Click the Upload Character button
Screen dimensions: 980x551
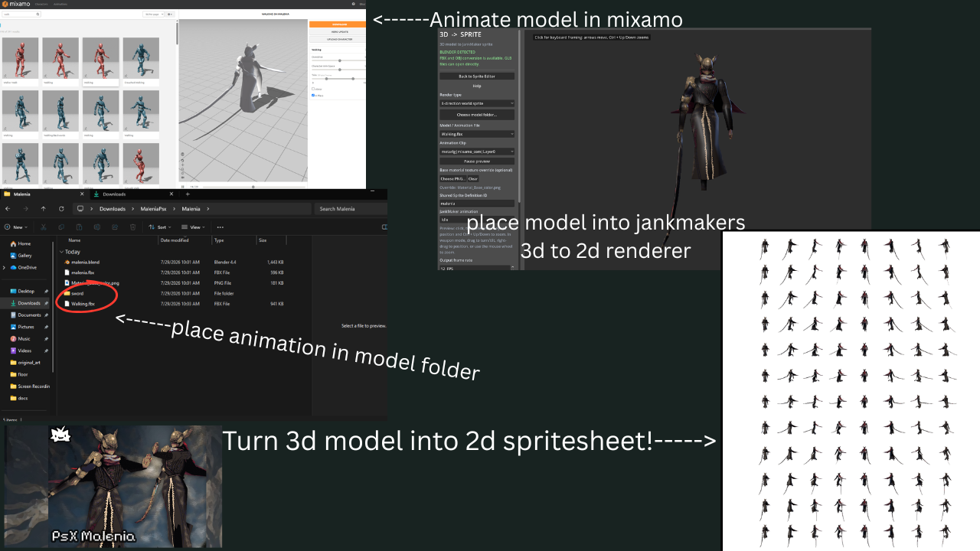tap(338, 38)
